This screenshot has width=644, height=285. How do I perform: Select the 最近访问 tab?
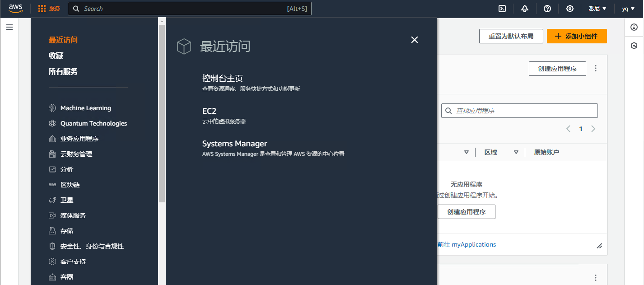click(x=63, y=40)
